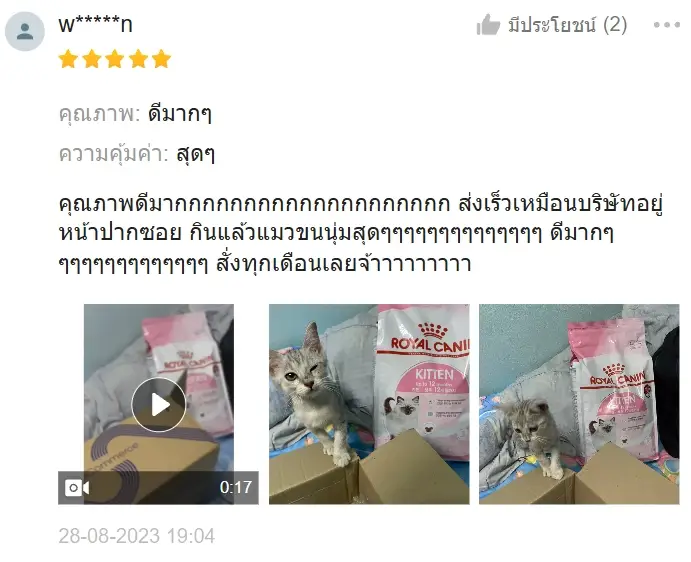Click the review comment text paragraph
Viewport: 691px width, 562px height.
361,234
